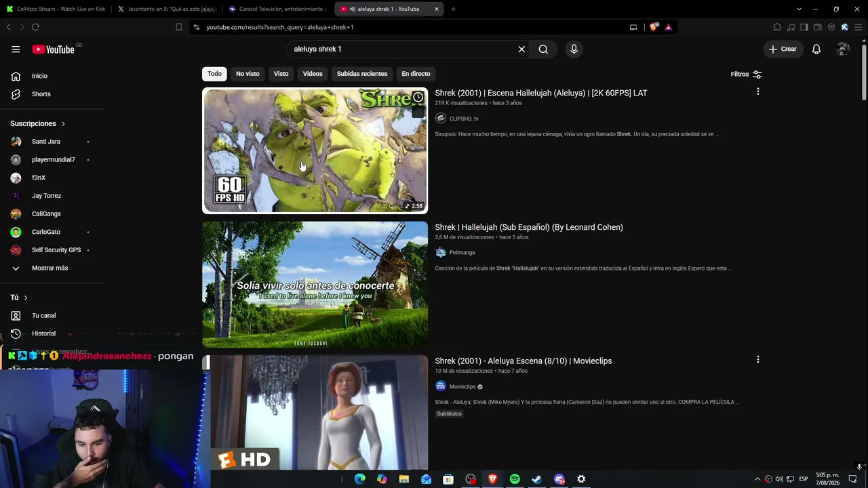Start voice search with the microphone
The height and width of the screenshot is (488, 868).
click(x=574, y=49)
